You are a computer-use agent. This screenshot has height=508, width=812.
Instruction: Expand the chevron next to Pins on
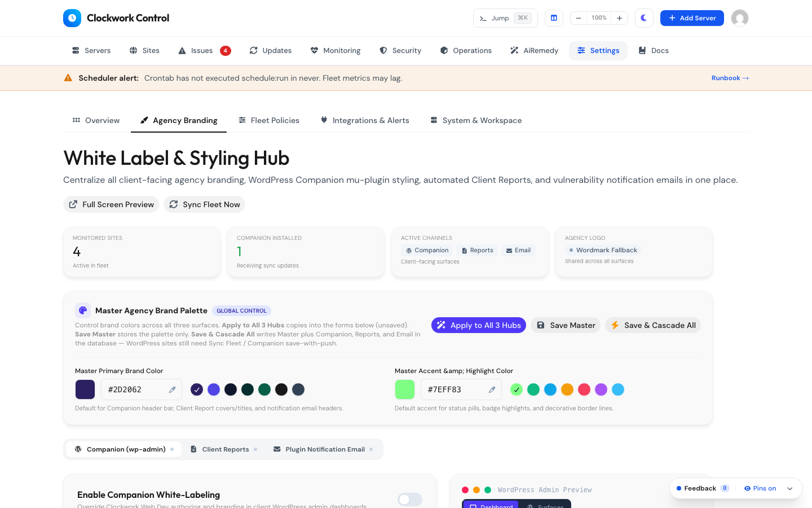tap(790, 489)
